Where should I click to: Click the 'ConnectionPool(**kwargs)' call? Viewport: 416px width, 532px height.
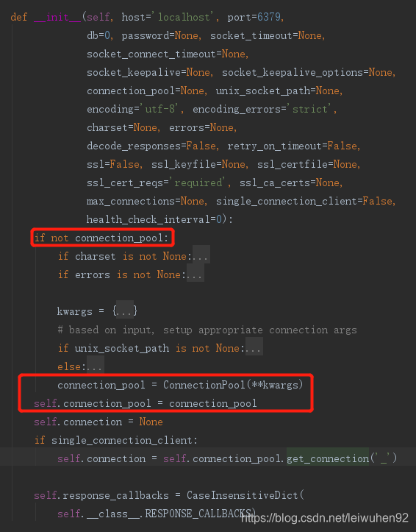233,384
